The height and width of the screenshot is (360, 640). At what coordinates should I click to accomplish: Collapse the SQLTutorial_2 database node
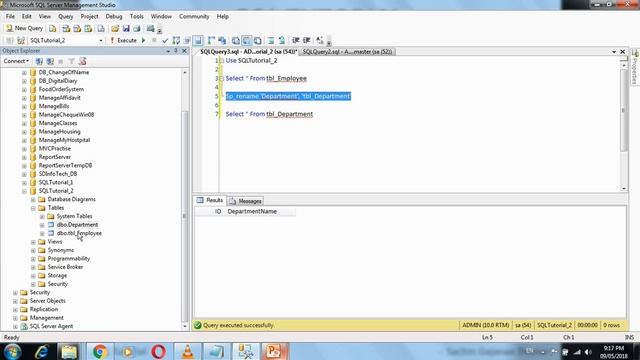[24, 191]
